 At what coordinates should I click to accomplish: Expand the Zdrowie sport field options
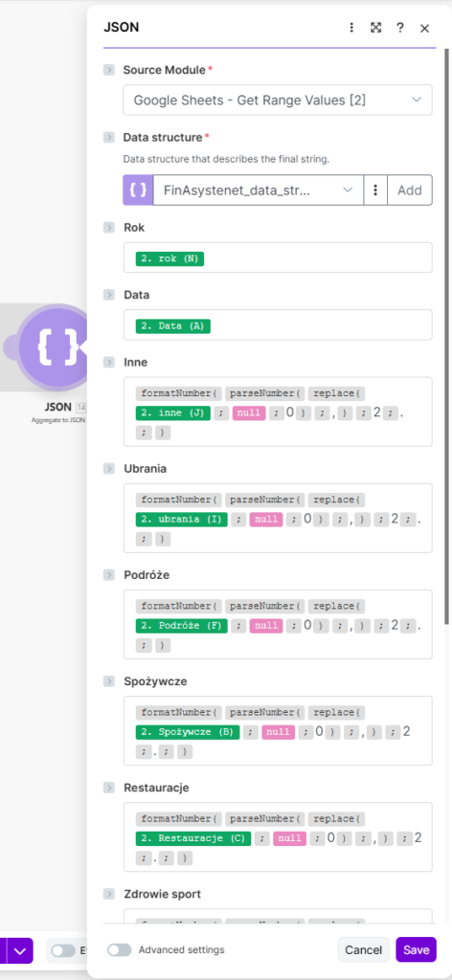pos(109,894)
